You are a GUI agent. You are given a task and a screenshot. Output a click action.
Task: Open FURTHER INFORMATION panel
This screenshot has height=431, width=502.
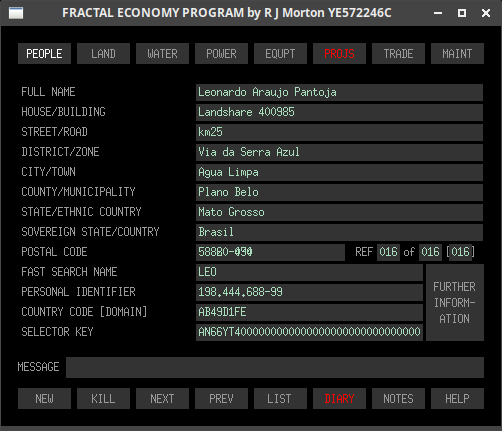(x=455, y=303)
